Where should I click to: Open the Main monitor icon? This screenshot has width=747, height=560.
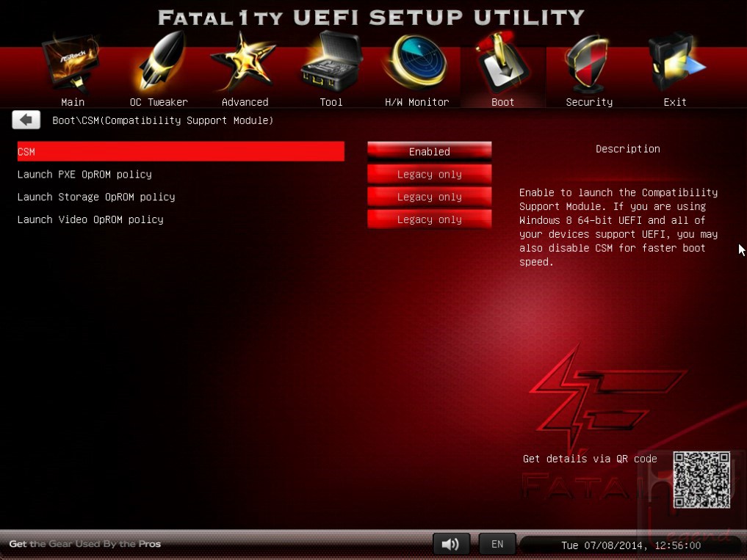tap(71, 63)
